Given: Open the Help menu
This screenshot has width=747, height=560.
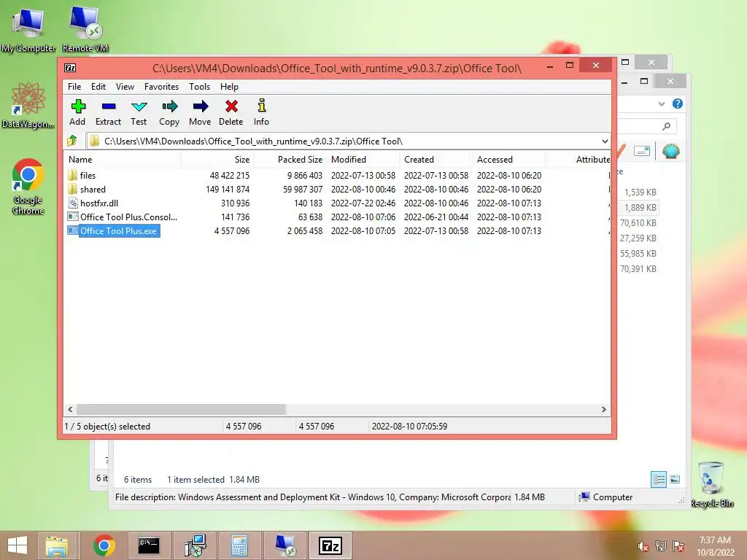Looking at the screenshot, I should coord(229,87).
